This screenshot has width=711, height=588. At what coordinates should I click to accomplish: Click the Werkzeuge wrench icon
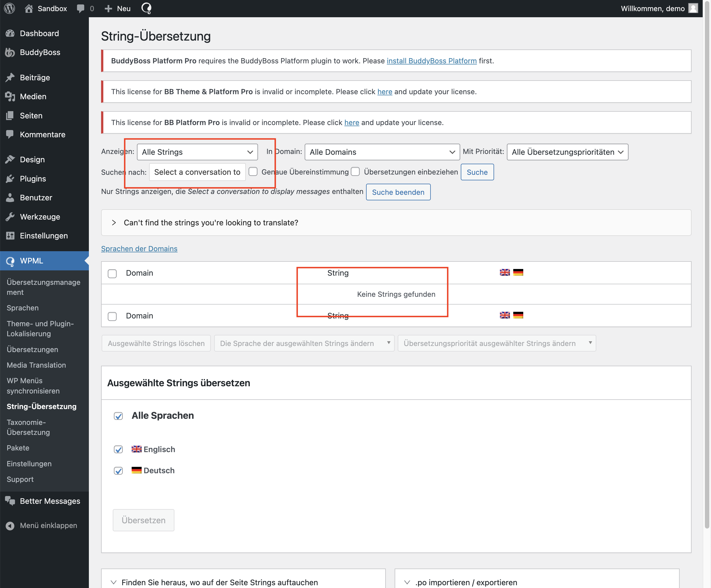coord(10,217)
